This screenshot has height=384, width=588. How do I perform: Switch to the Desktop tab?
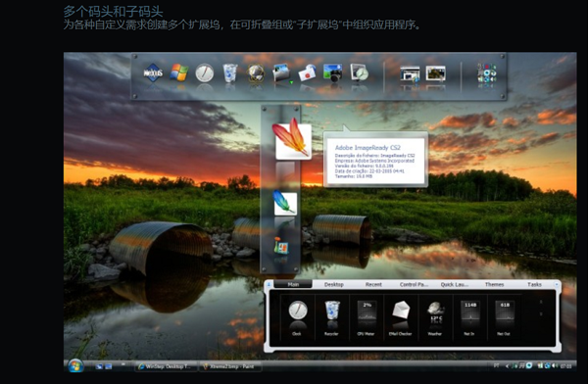pos(334,284)
